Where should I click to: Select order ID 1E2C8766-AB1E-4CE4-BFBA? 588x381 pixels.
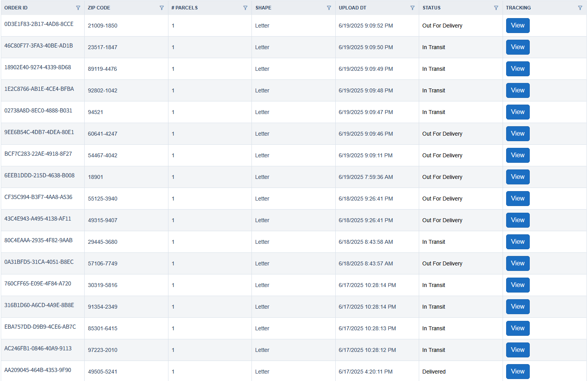[39, 89]
